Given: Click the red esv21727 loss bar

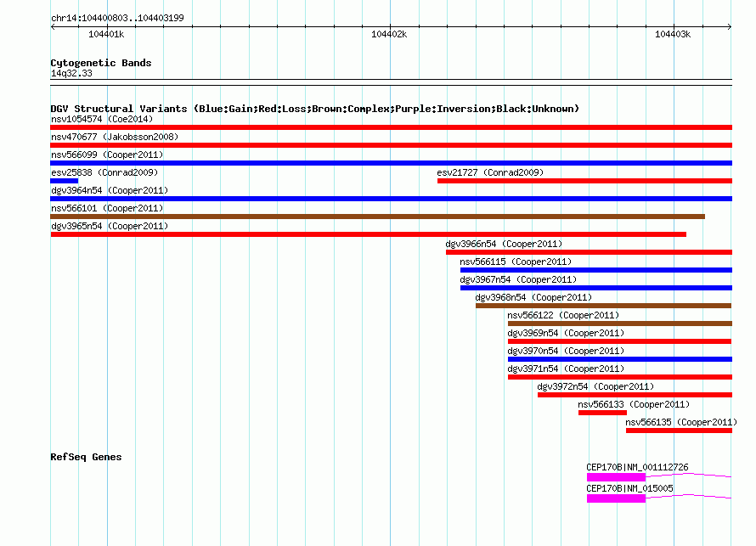Looking at the screenshot, I should [x=585, y=181].
